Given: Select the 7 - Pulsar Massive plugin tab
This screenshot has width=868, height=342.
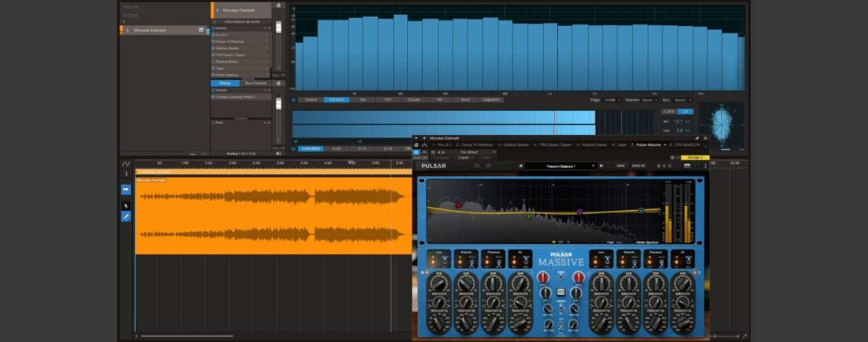Looking at the screenshot, I should [x=646, y=145].
